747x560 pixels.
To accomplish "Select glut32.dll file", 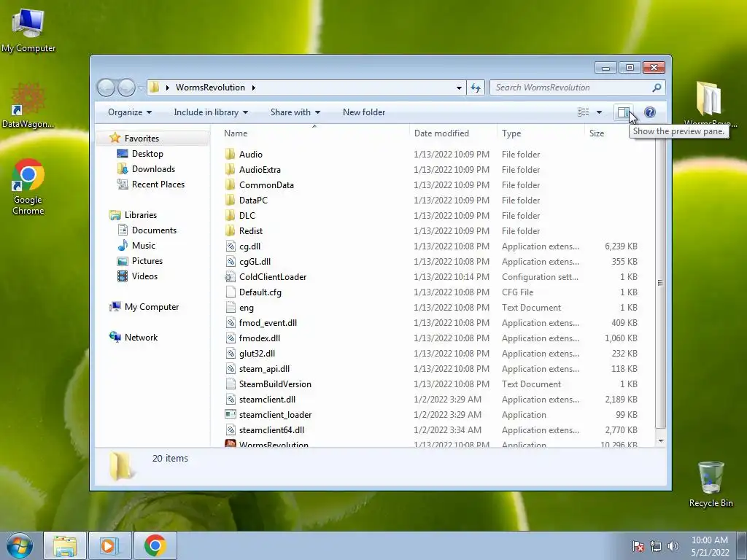I will [257, 354].
